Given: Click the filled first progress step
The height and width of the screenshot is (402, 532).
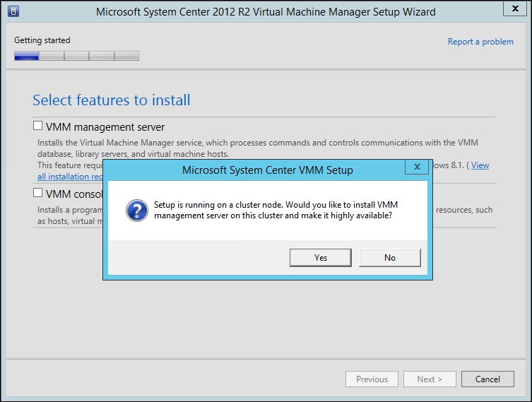Looking at the screenshot, I should (26, 56).
